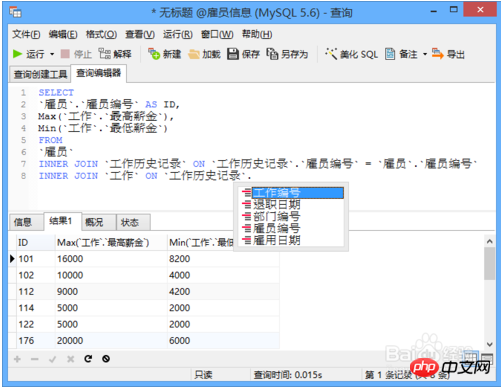Open the 编辑(E) menu
Viewport: 501px width, 387px height.
tap(63, 34)
